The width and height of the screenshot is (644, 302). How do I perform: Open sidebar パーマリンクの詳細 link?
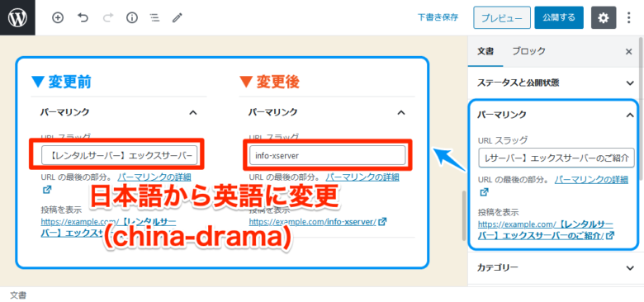coord(591,179)
